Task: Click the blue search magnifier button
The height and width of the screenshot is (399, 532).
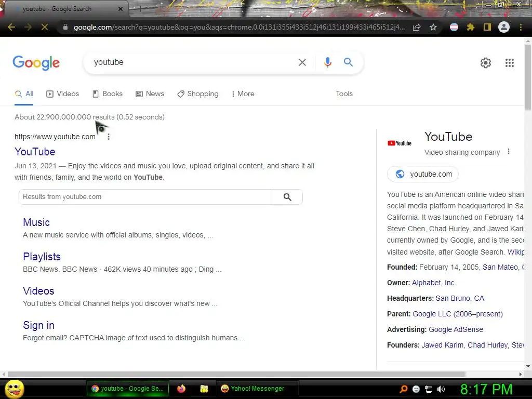Action: coord(348,62)
